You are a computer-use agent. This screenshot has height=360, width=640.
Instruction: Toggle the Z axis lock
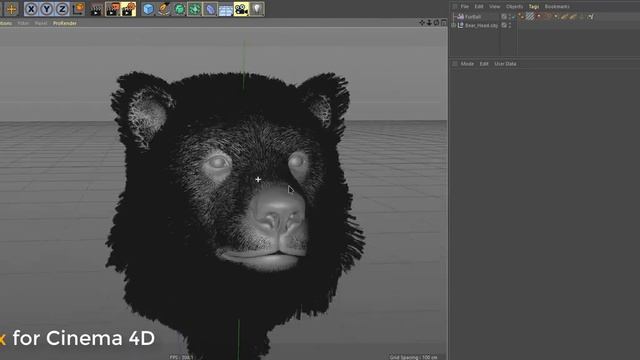[x=62, y=9]
